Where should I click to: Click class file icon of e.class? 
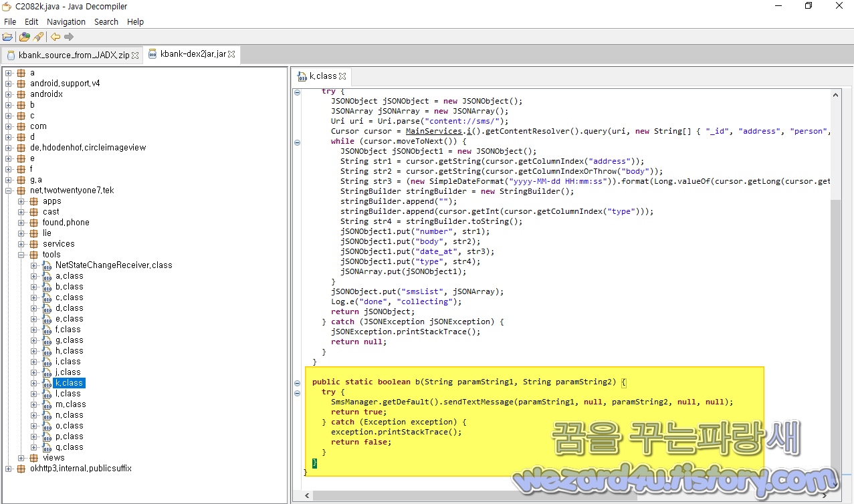47,319
